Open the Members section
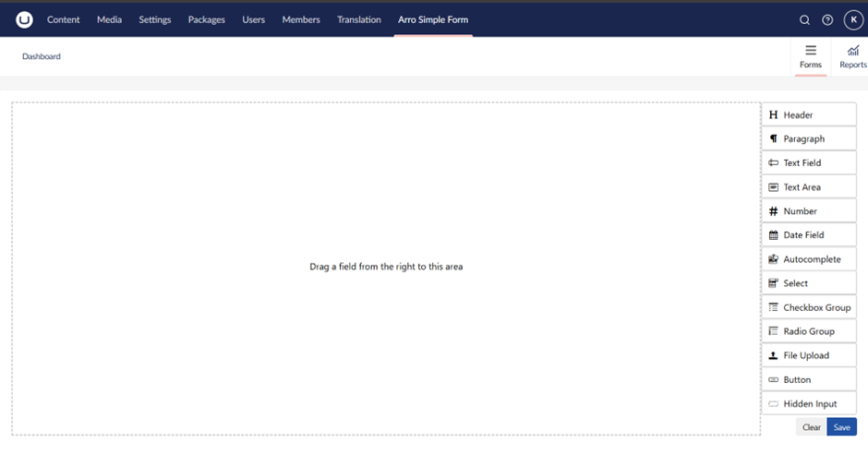 tap(301, 20)
